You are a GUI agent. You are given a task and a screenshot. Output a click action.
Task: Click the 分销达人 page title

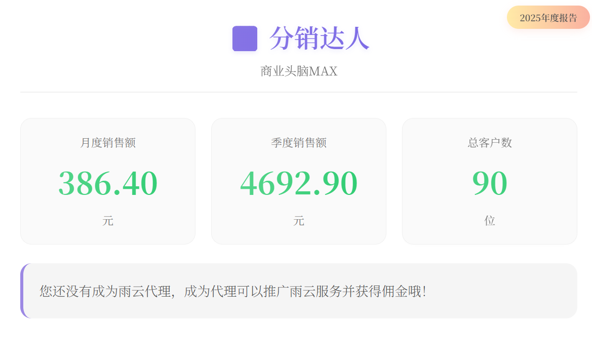[319, 38]
